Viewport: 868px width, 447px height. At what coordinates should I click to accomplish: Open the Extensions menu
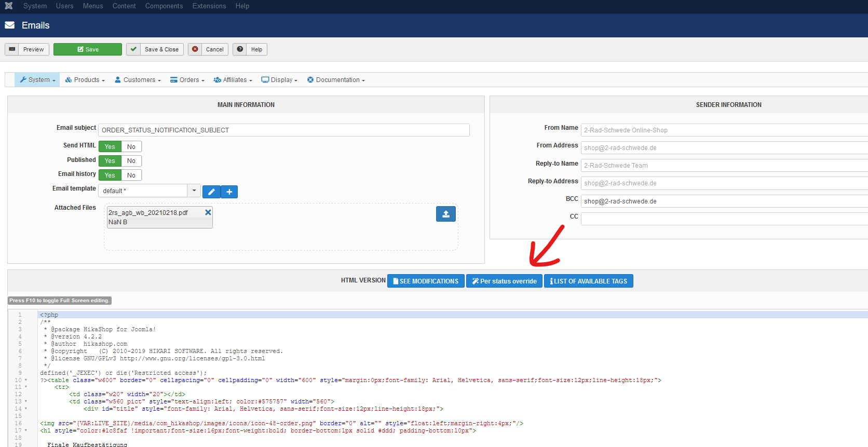[x=209, y=6]
